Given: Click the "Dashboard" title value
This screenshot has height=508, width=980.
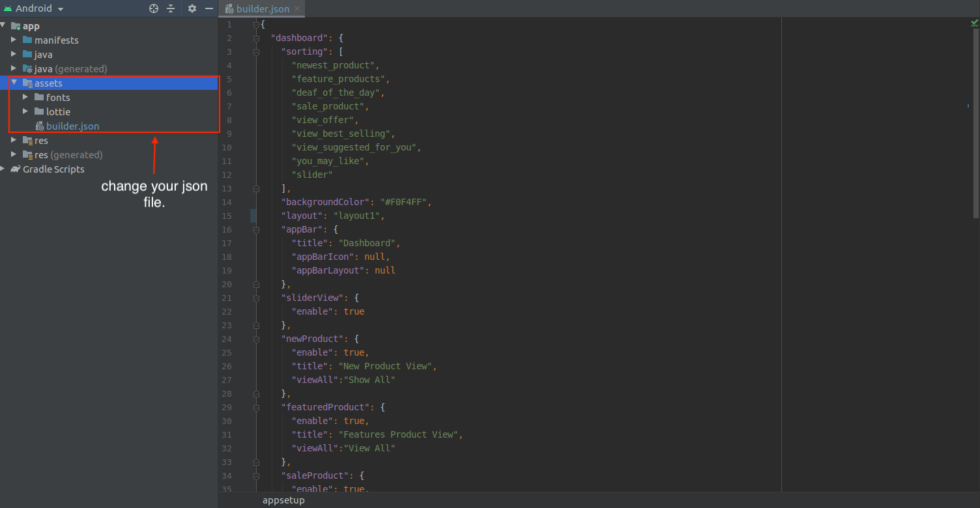Looking at the screenshot, I should click(367, 243).
